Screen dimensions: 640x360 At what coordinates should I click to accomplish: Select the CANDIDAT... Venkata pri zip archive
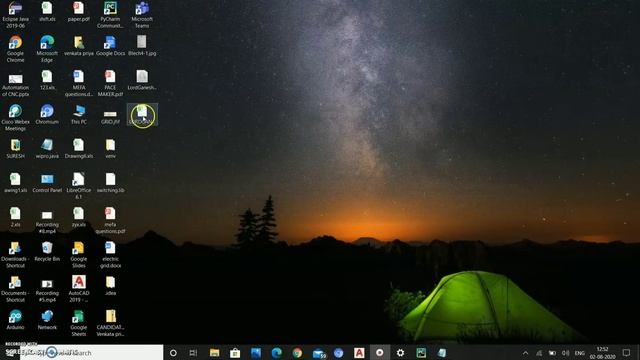pyautogui.click(x=110, y=324)
